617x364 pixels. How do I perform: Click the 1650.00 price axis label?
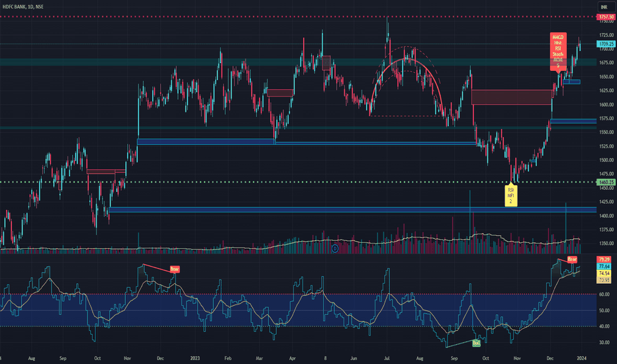[x=606, y=77]
